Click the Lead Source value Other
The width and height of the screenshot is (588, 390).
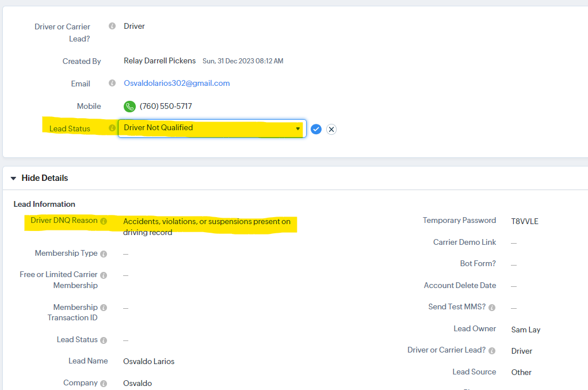(x=521, y=372)
